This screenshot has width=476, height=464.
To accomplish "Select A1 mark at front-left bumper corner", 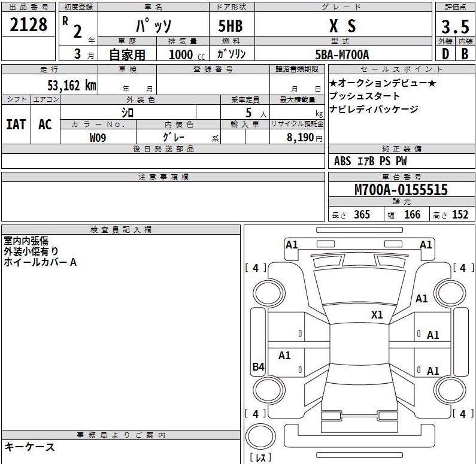I will [292, 245].
